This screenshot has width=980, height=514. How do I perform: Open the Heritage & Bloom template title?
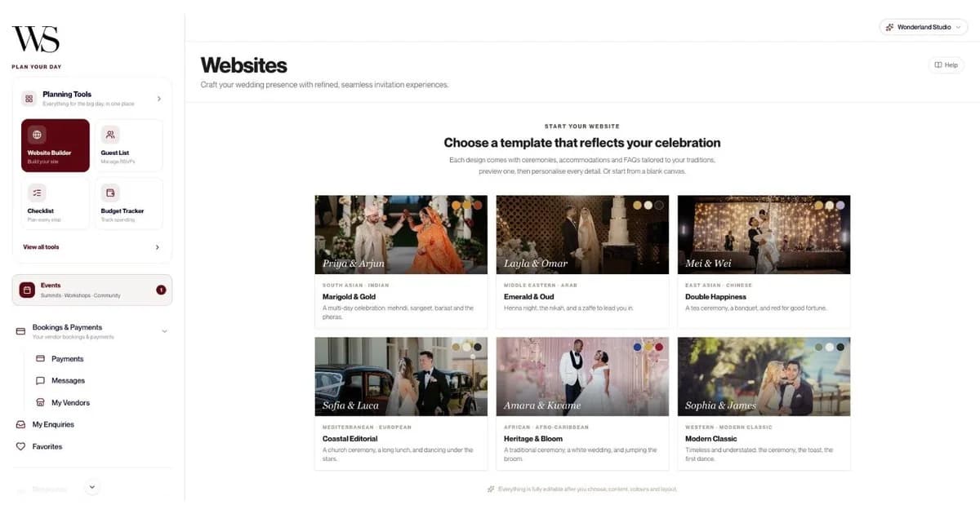coord(533,439)
